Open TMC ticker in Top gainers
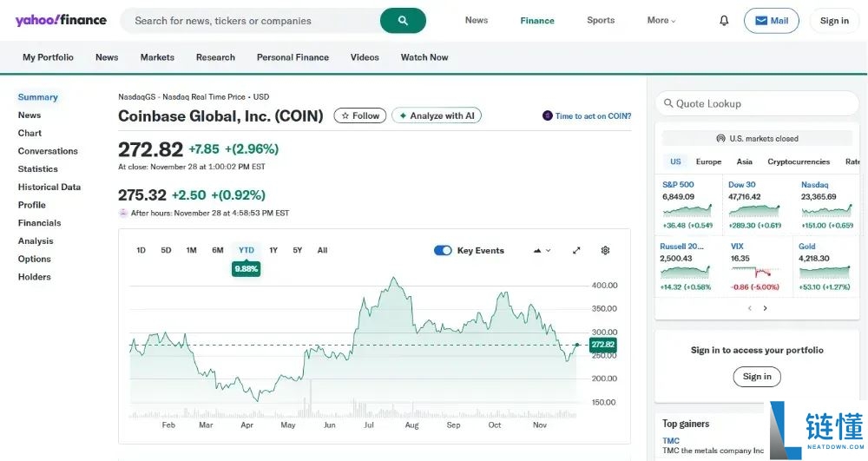868x461 pixels. point(671,440)
